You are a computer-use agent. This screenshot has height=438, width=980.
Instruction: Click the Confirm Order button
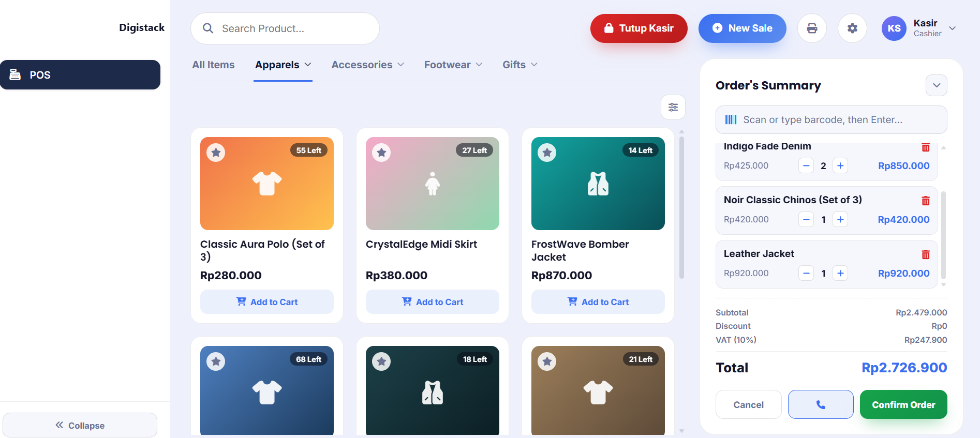coord(903,404)
